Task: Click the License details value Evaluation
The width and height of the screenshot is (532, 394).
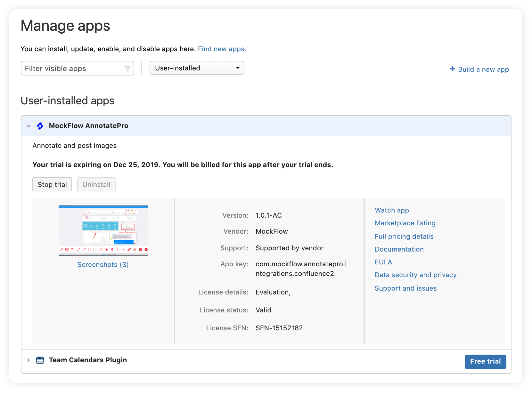Action: pyautogui.click(x=273, y=292)
